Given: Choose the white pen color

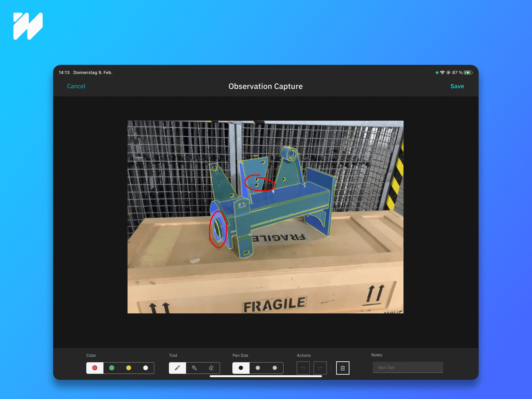Looking at the screenshot, I should (145, 368).
